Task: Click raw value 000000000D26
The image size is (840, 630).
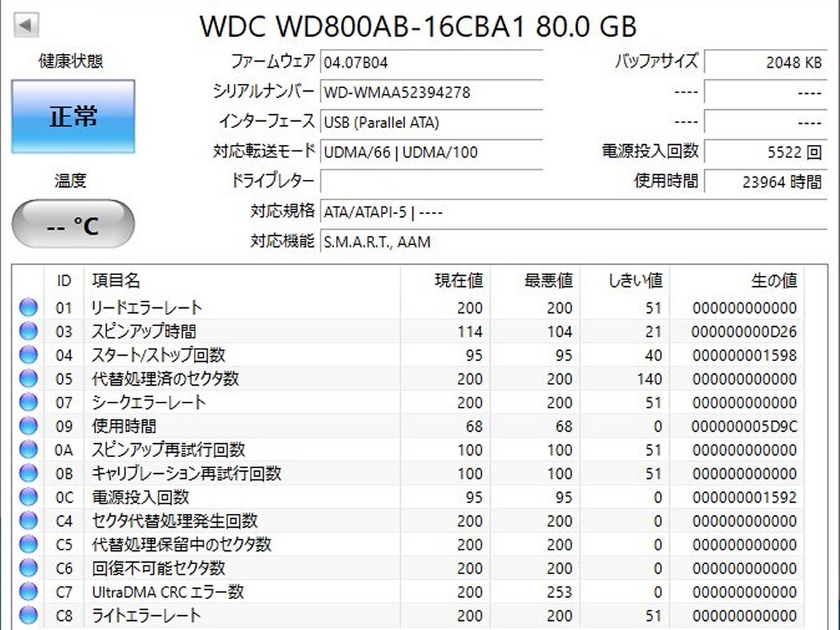Action: pyautogui.click(x=745, y=332)
